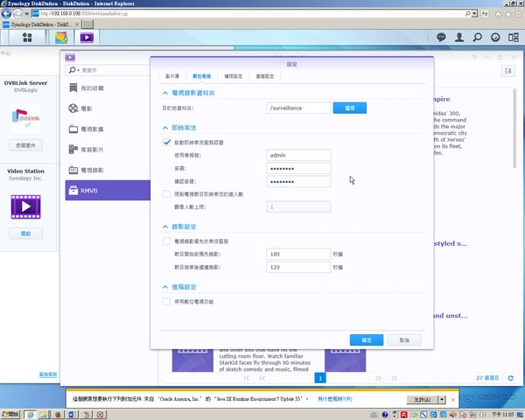Open the DSM search magnifier icon
Screen dimensions: 525x420
(x=478, y=38)
